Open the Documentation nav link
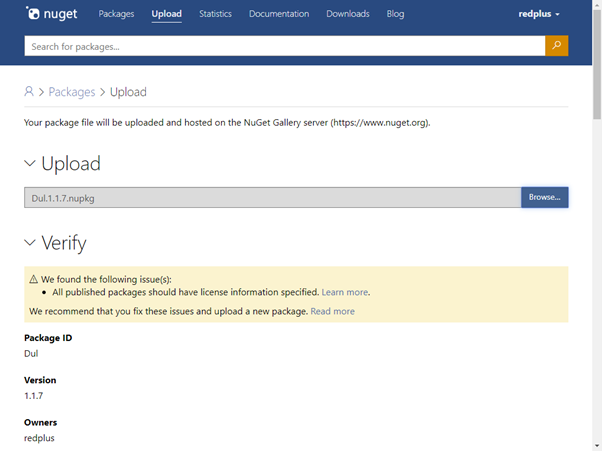The width and height of the screenshot is (602, 451). tap(279, 14)
